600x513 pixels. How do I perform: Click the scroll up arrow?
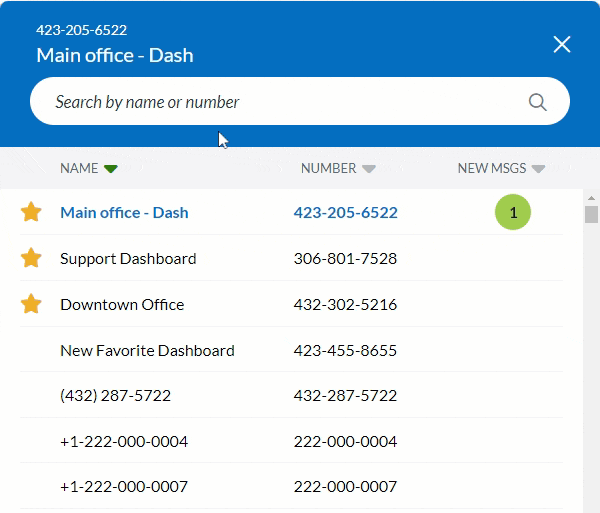click(591, 198)
